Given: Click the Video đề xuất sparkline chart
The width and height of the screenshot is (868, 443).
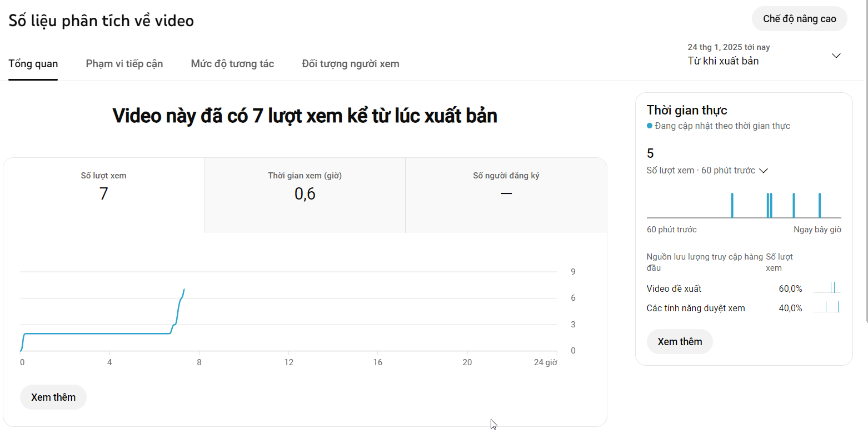Looking at the screenshot, I should (827, 288).
